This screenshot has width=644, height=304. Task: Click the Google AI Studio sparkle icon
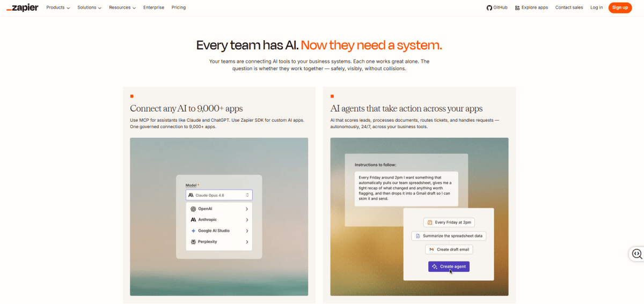193,231
